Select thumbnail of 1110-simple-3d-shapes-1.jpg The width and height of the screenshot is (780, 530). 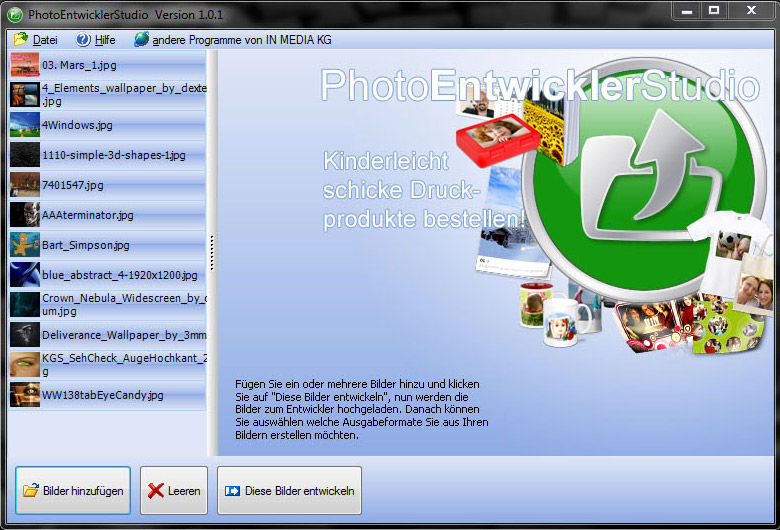(24, 155)
